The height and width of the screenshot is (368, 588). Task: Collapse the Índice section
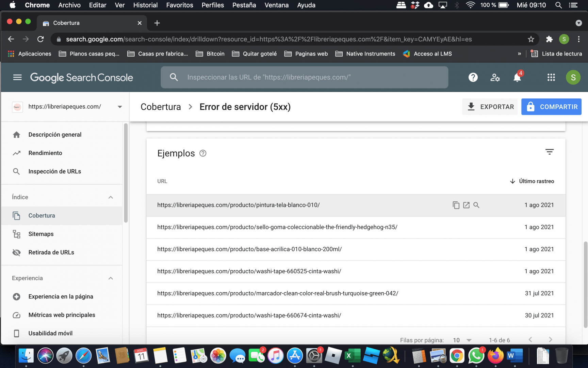tap(111, 197)
